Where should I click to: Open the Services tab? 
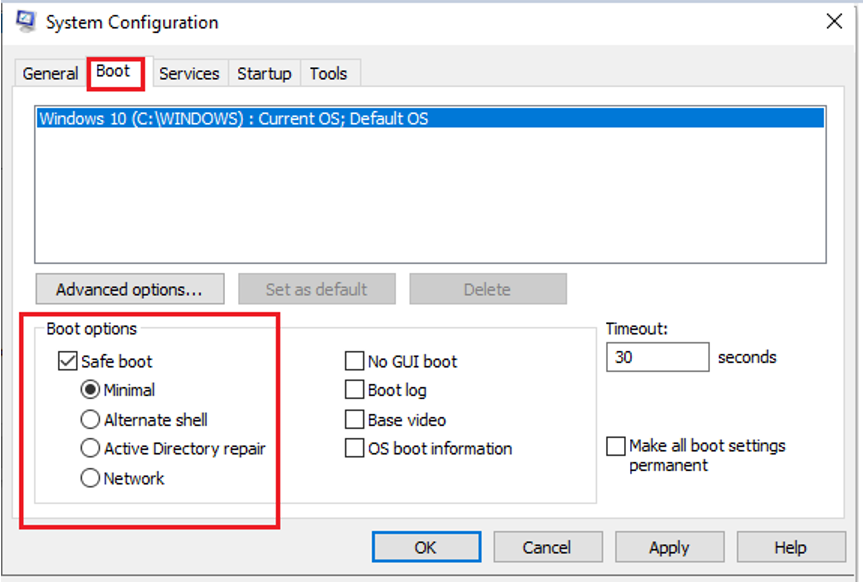(x=189, y=73)
